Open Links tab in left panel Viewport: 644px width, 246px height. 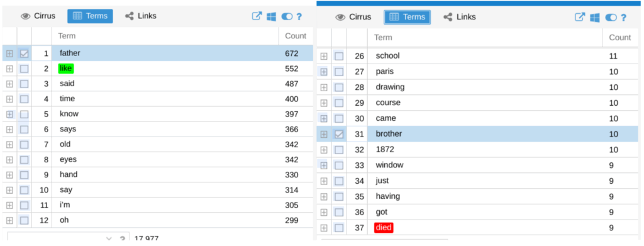tap(141, 16)
